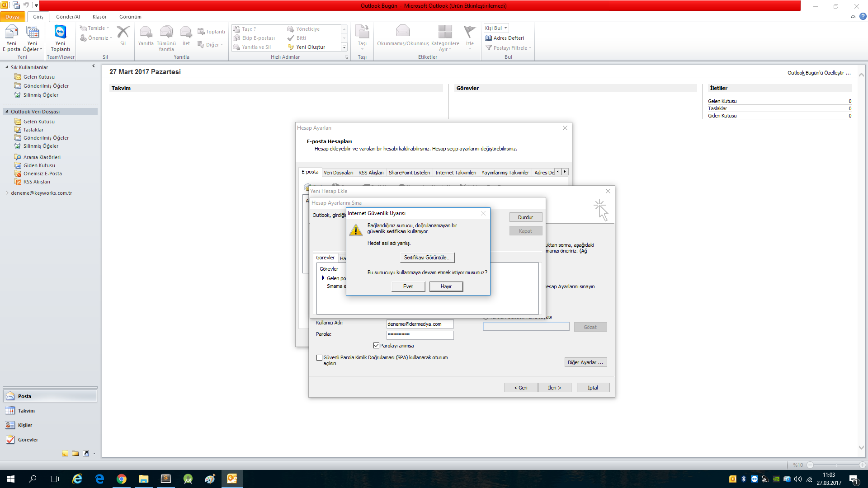
Task: Click the zoom in plus button
Action: 863,465
